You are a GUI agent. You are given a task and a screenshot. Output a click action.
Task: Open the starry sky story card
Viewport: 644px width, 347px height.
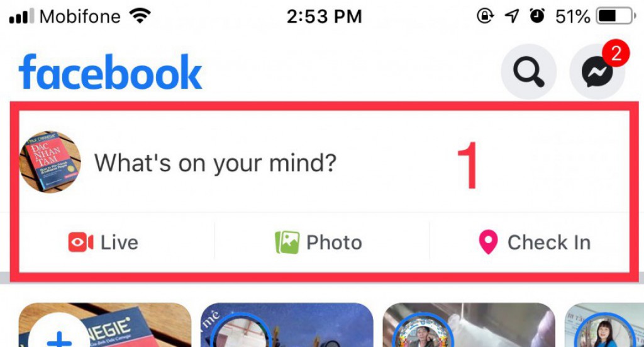point(287,325)
